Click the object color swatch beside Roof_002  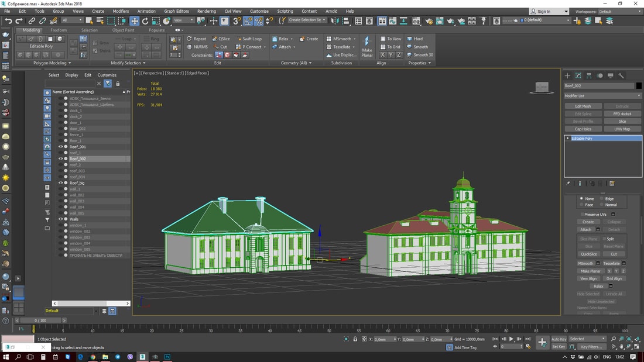click(639, 86)
